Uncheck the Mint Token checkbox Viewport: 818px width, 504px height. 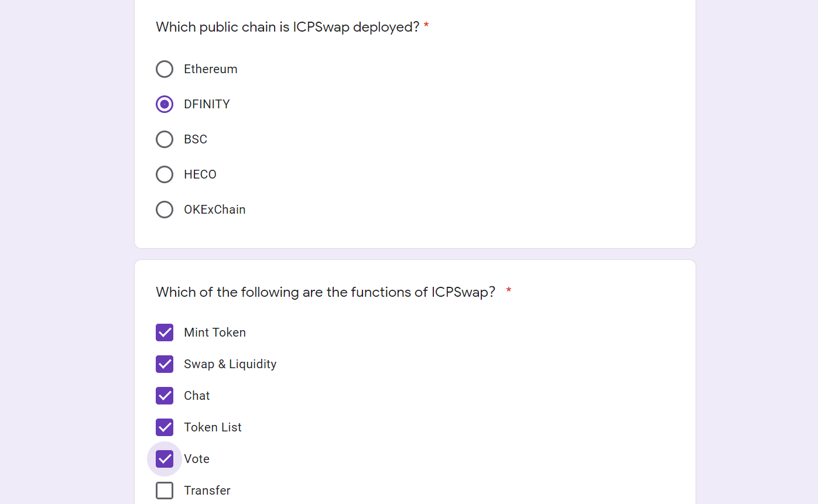click(x=165, y=332)
